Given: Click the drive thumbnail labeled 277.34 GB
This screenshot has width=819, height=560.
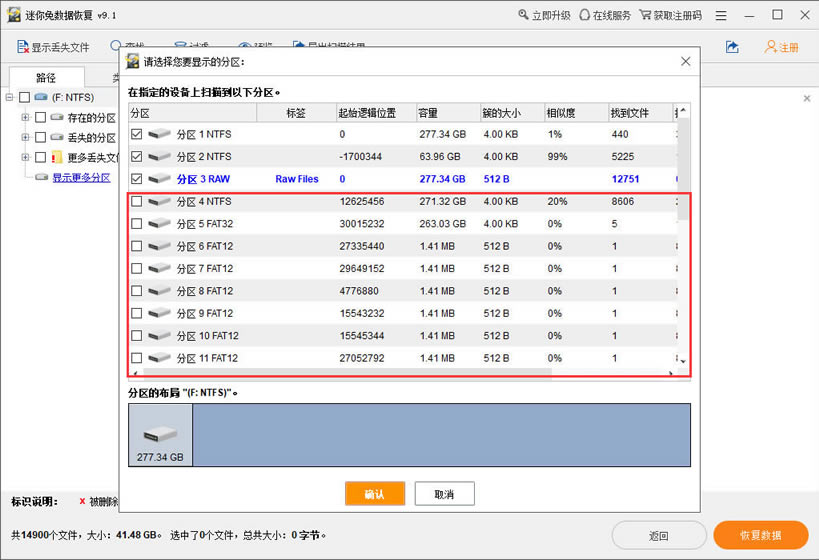Looking at the screenshot, I should pos(161,435).
